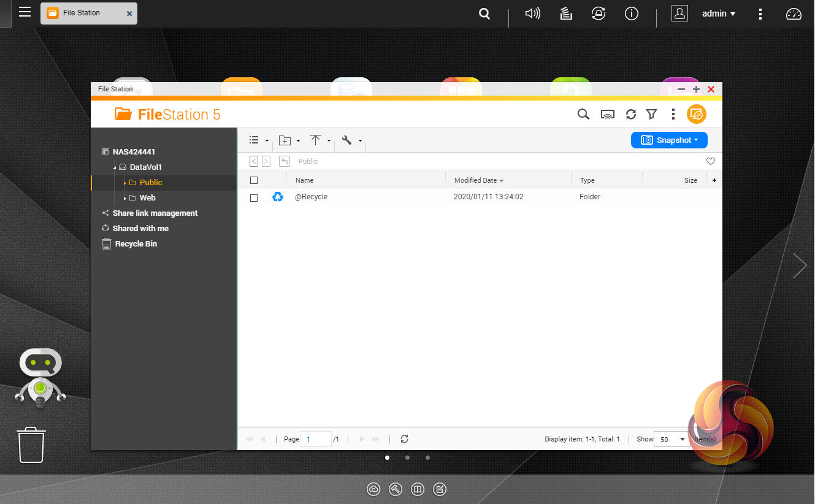Click the magnifier search icon in the top system bar
The height and width of the screenshot is (504, 815).
click(x=484, y=13)
